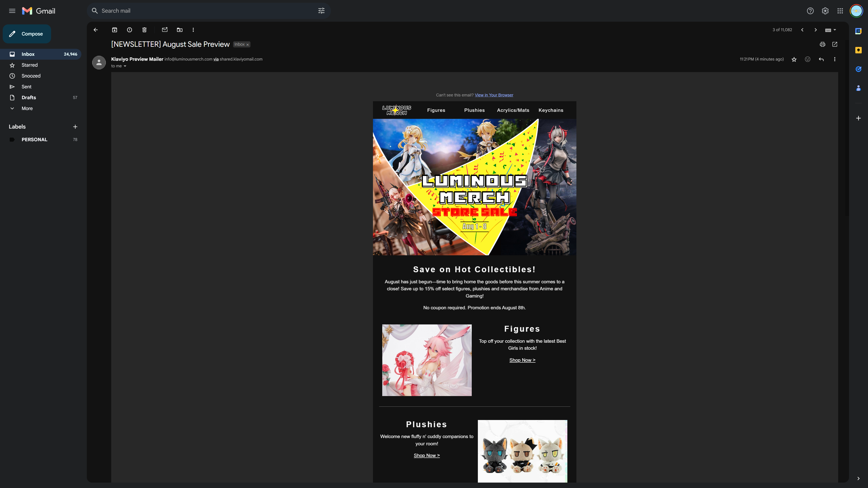
Task: Expand the More section in sidebar
Action: pyautogui.click(x=27, y=108)
